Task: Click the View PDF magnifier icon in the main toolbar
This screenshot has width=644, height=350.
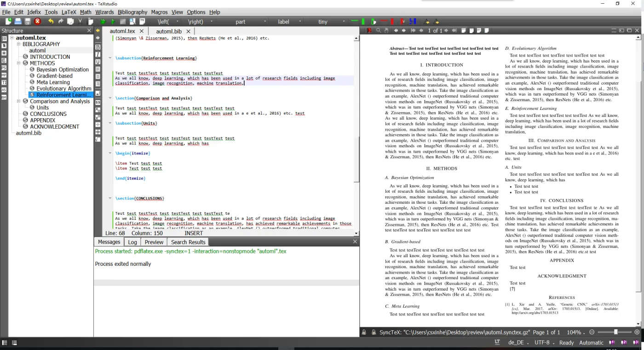Action: pos(132,21)
